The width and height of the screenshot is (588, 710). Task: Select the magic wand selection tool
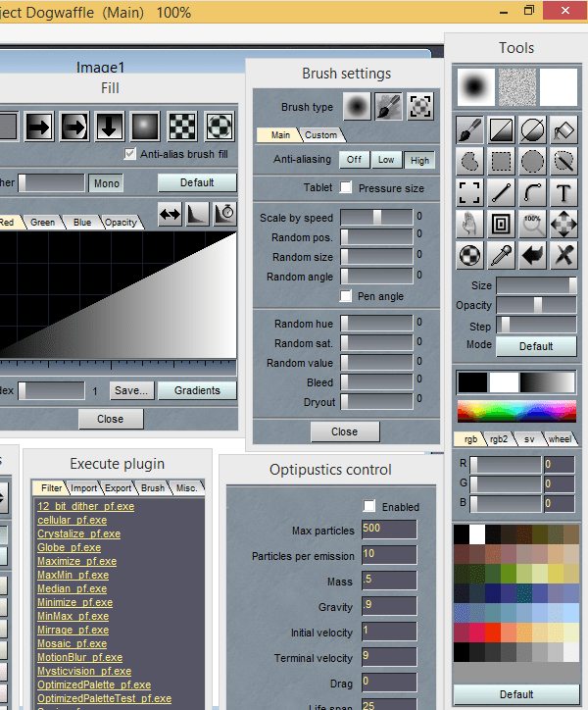(563, 161)
